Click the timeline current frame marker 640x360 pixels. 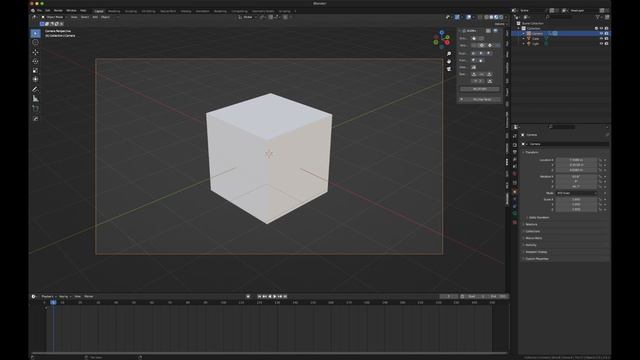tap(53, 302)
